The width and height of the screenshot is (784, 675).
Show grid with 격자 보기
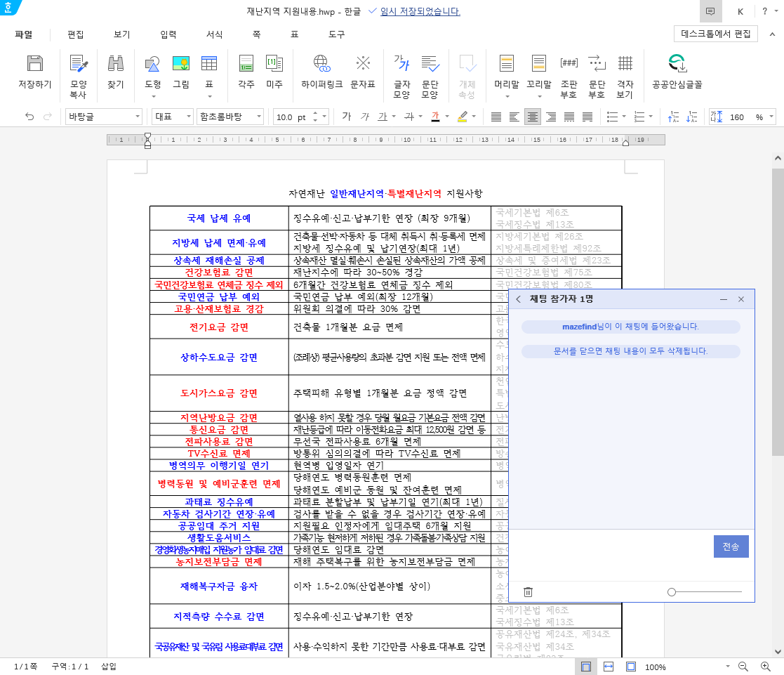pyautogui.click(x=625, y=64)
